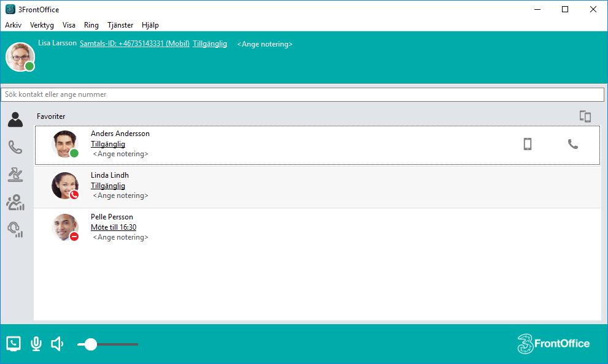The width and height of the screenshot is (608, 364).
Task: Click the Favoriter group heading
Action: point(51,116)
